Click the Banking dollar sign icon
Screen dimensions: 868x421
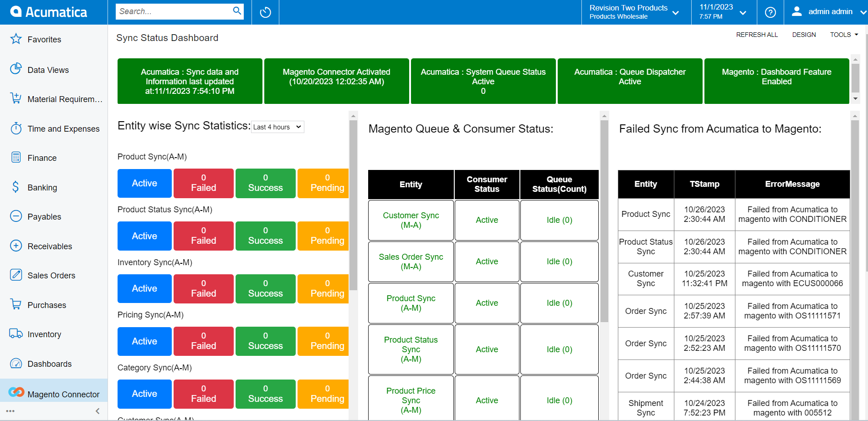[x=15, y=187]
